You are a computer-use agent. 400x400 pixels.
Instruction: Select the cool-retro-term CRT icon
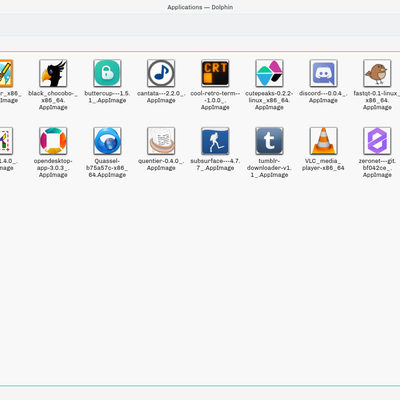pyautogui.click(x=215, y=73)
